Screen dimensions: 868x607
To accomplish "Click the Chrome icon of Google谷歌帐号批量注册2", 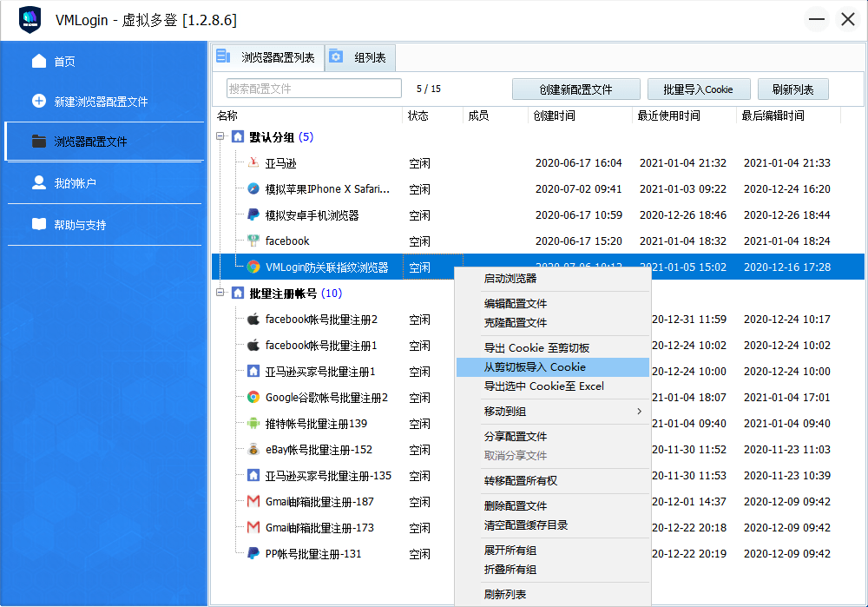I will click(253, 397).
